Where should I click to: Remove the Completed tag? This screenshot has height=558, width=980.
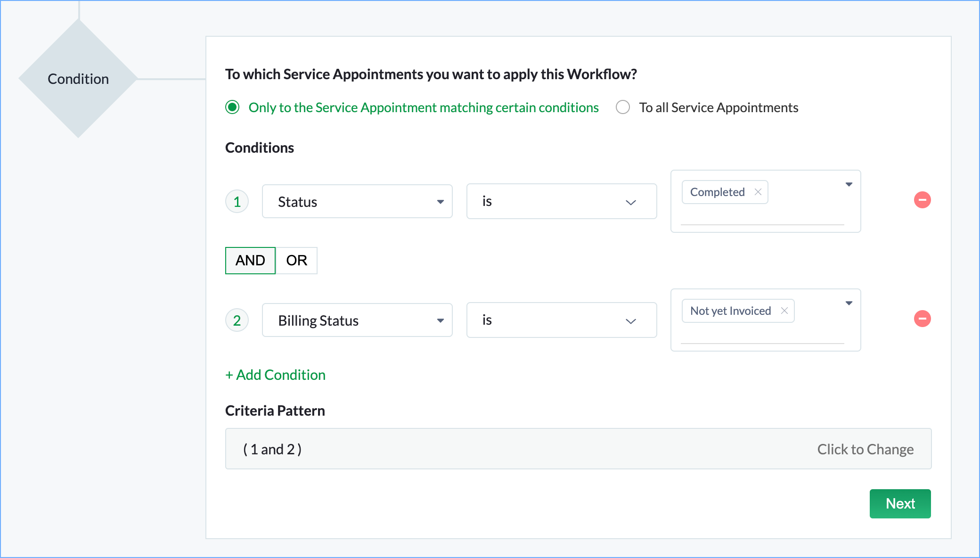758,192
